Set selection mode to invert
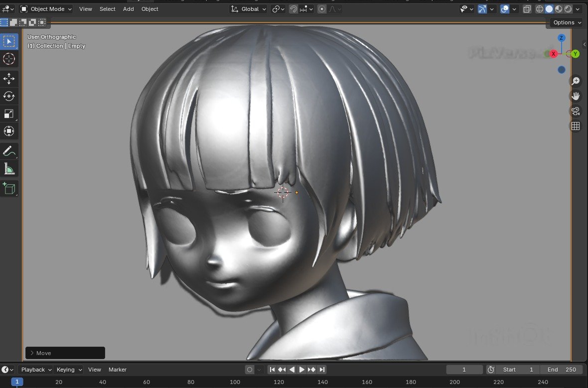 pyautogui.click(x=32, y=22)
